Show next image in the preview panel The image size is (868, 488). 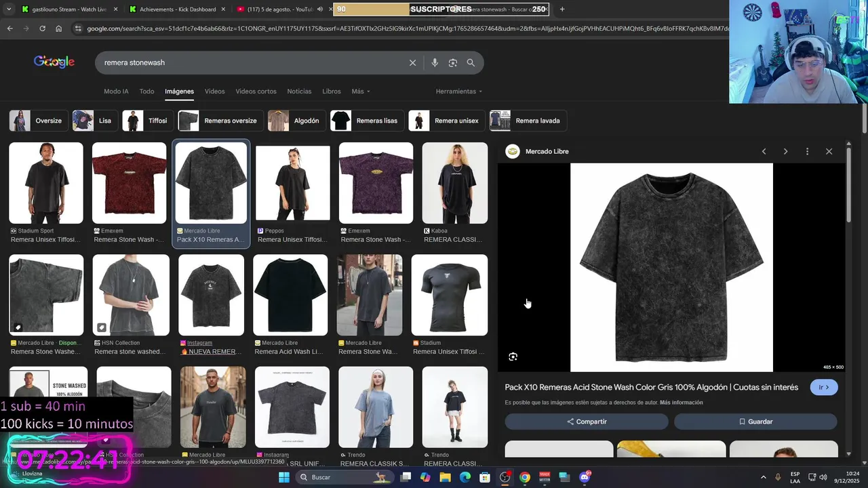point(785,151)
